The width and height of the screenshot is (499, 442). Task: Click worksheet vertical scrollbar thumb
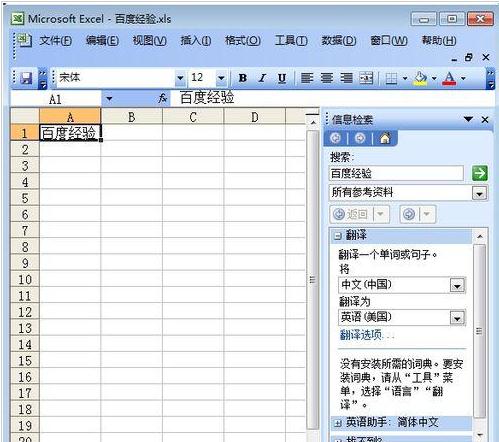[312, 279]
